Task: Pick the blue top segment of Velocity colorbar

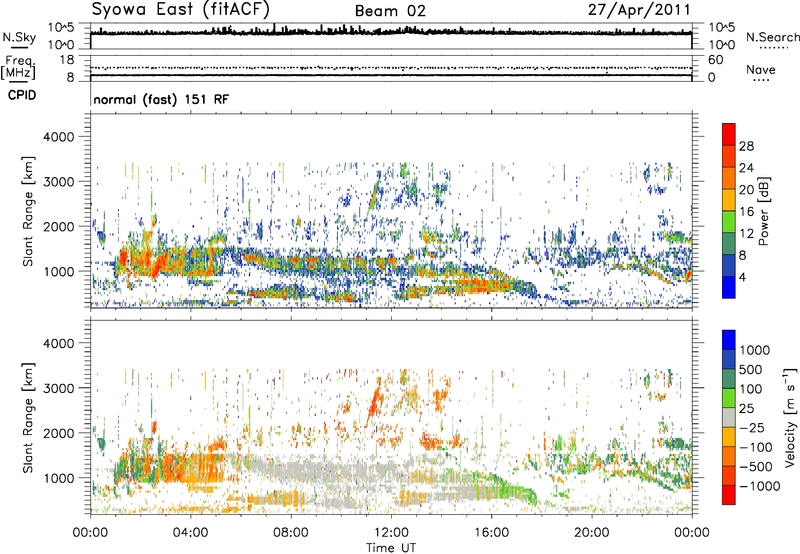Action: 729,340
